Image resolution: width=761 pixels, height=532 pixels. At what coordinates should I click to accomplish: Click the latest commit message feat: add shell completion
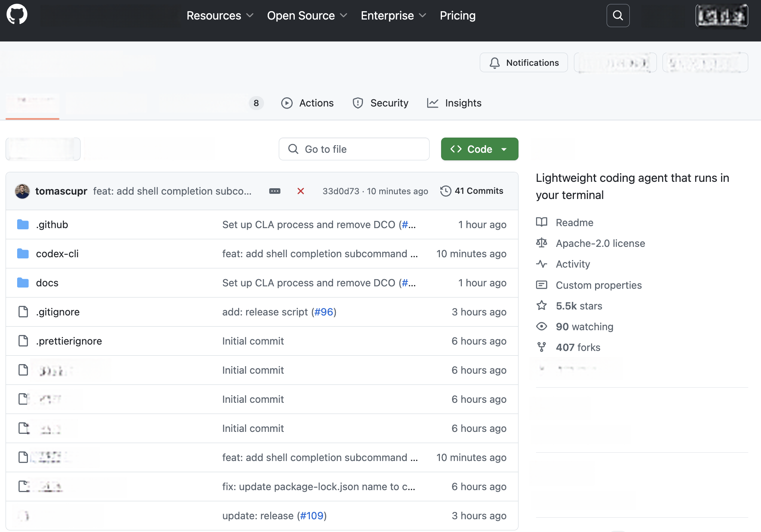pyautogui.click(x=172, y=191)
